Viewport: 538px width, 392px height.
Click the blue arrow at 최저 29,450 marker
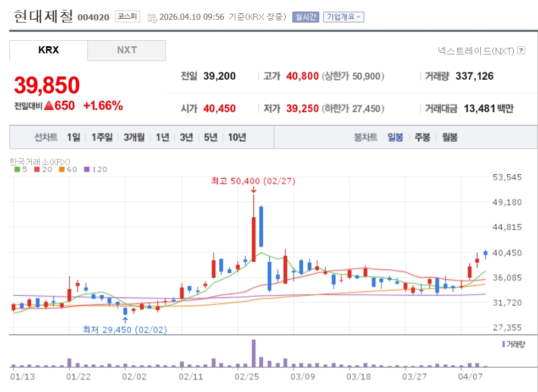(125, 319)
